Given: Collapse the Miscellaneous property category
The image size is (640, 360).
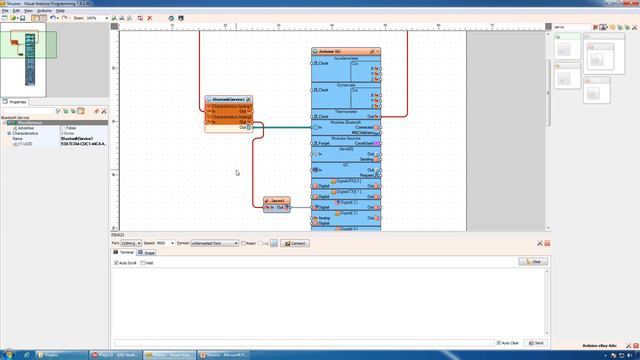Looking at the screenshot, I should (x=4, y=122).
